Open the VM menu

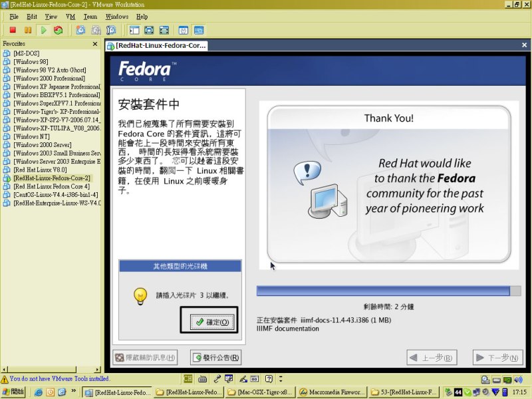70,17
